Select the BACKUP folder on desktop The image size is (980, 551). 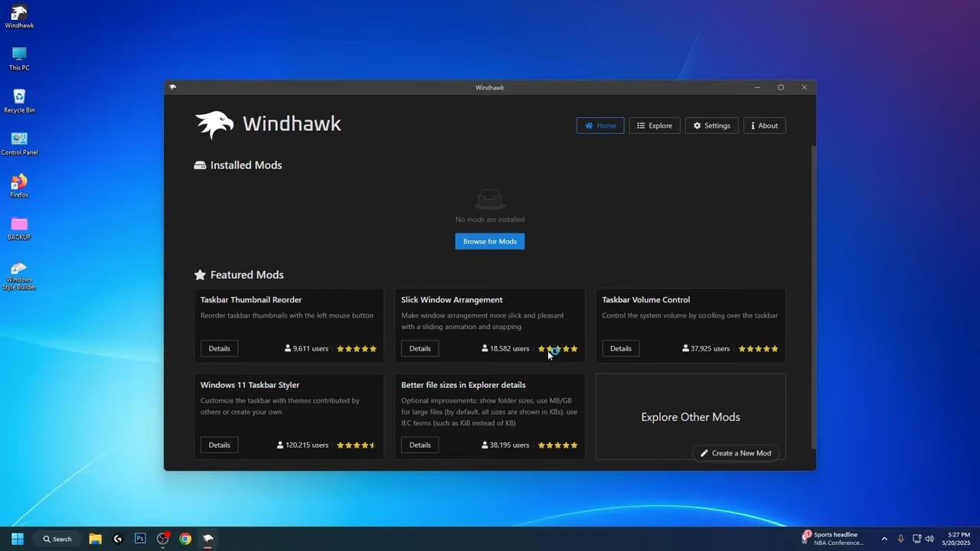point(19,228)
